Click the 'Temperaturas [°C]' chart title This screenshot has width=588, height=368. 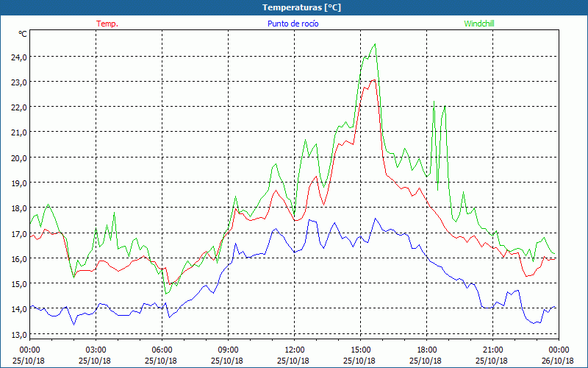pos(301,7)
